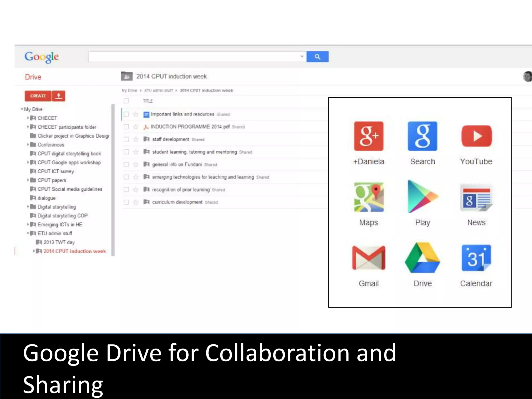Open the Google Calendar app icon

point(476,258)
